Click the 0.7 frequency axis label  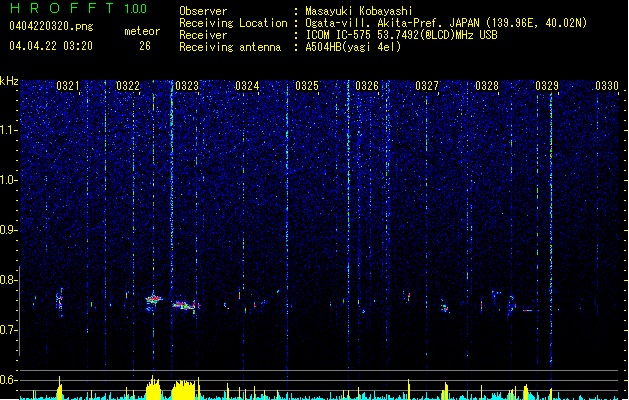point(9,330)
